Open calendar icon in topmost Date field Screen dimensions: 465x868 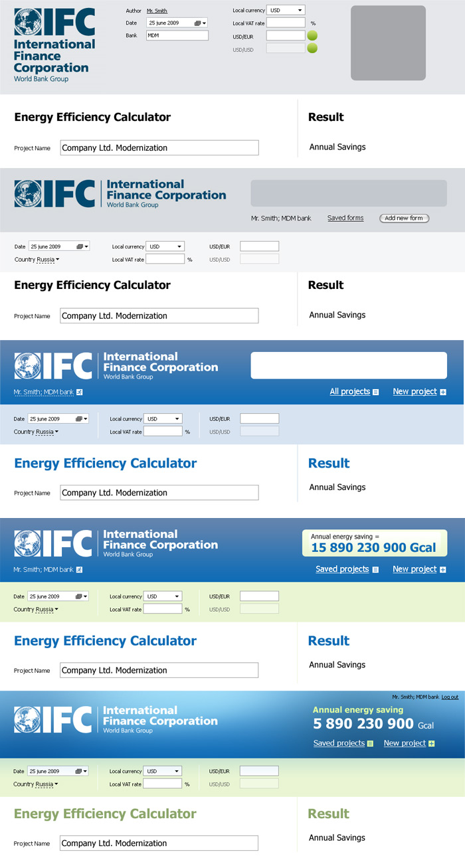[x=198, y=23]
